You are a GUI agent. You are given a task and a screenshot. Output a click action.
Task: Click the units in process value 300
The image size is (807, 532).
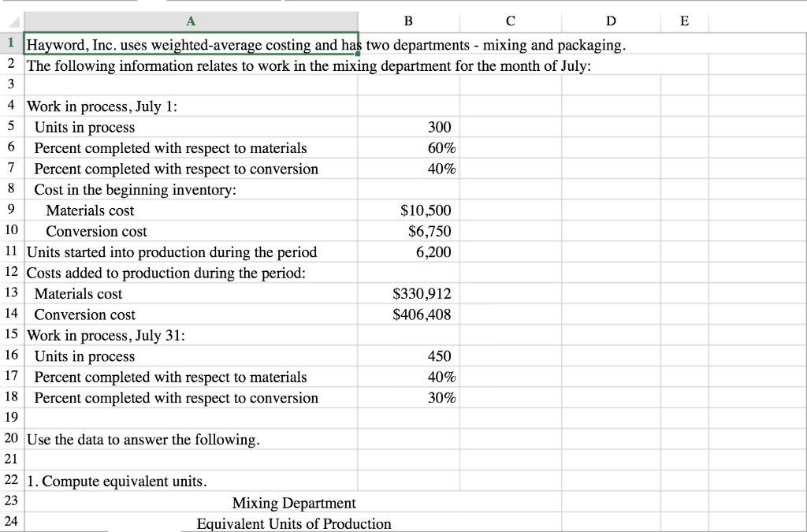coord(409,127)
